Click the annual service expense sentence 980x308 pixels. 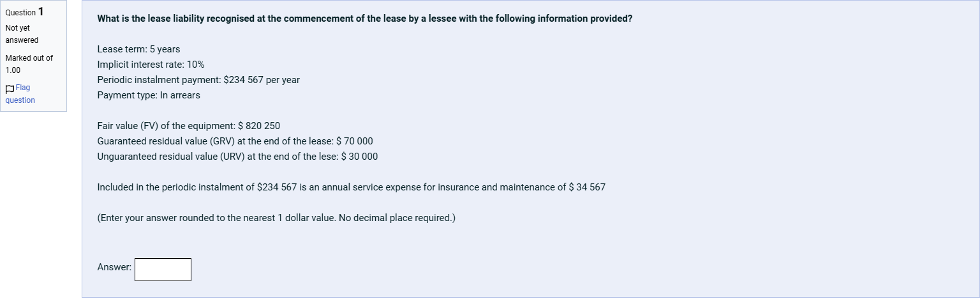pyautogui.click(x=352, y=187)
